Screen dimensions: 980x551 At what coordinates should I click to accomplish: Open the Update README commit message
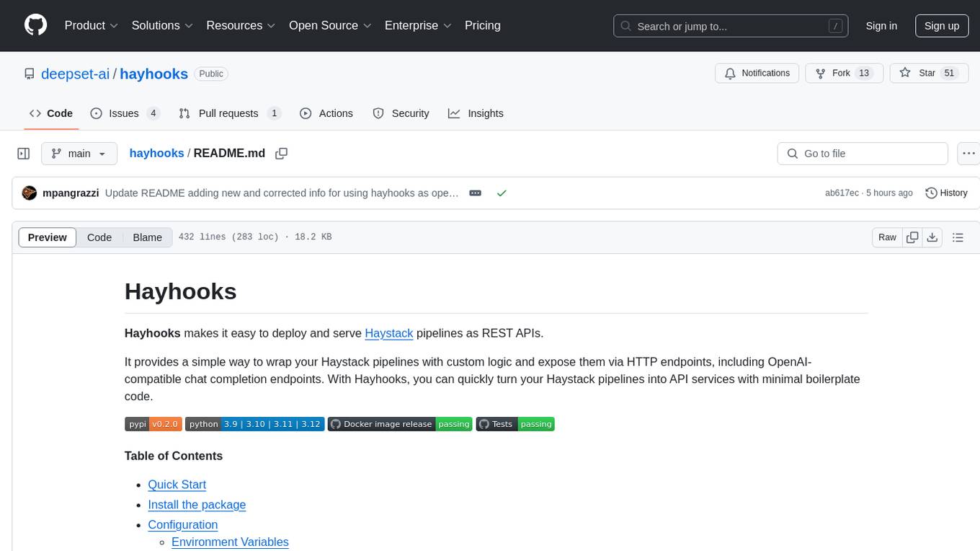(282, 193)
